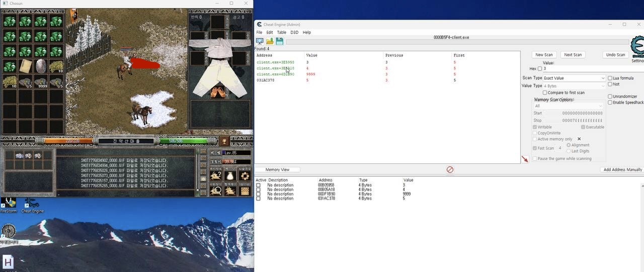Toggle Enable Speedhack checkbox
Image resolution: width=644 pixels, height=272 pixels.
(x=610, y=103)
